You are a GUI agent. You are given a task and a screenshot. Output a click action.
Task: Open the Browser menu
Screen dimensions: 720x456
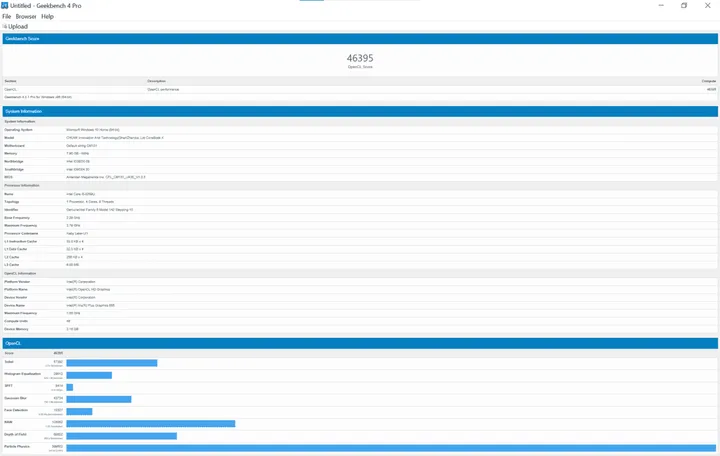click(27, 17)
